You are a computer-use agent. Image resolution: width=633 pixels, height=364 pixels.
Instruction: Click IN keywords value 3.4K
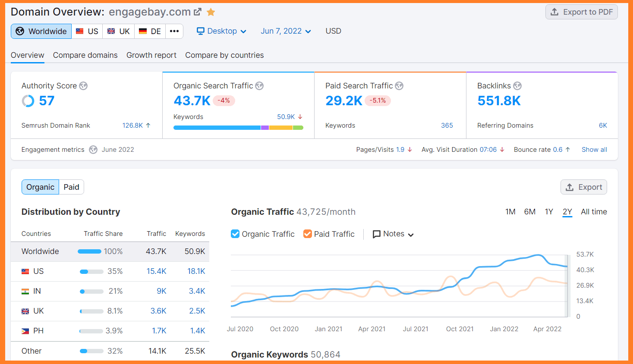(197, 291)
